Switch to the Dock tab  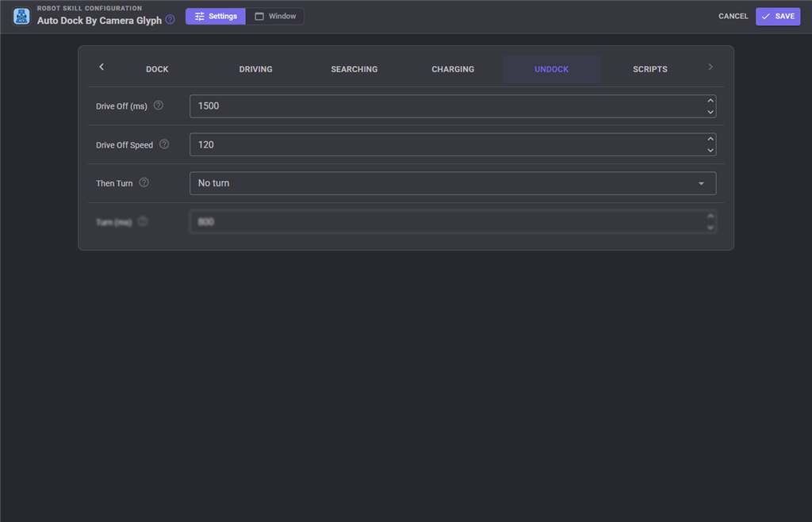pos(157,69)
